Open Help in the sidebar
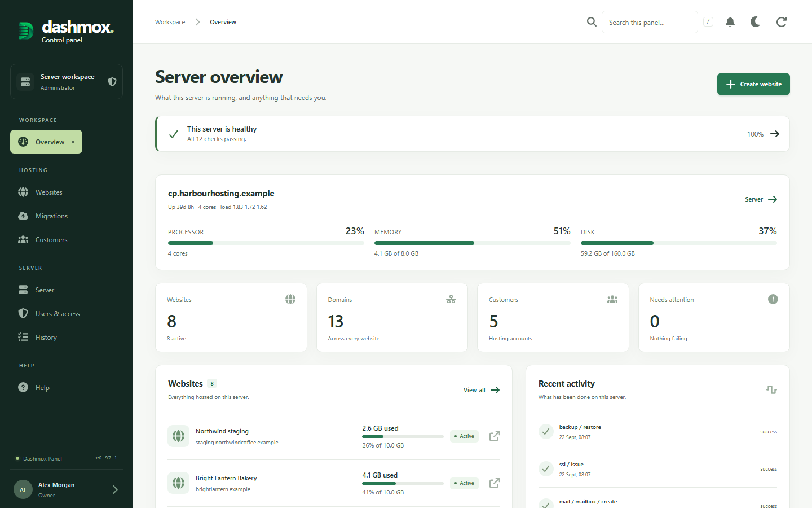The height and width of the screenshot is (508, 812). (67, 388)
